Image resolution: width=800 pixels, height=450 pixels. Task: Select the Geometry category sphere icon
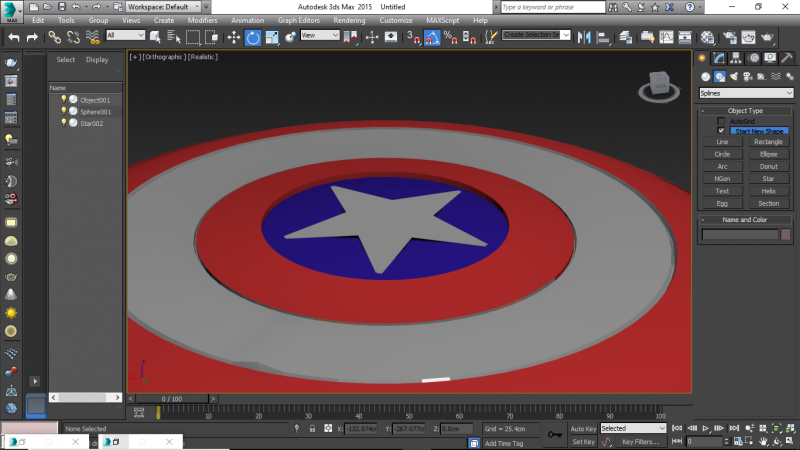pyautogui.click(x=705, y=77)
